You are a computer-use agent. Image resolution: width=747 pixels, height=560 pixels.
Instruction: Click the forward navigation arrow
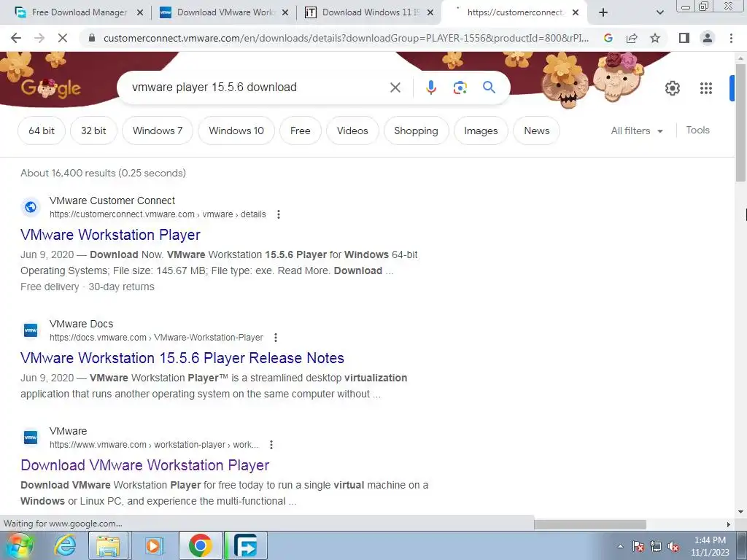[39, 38]
